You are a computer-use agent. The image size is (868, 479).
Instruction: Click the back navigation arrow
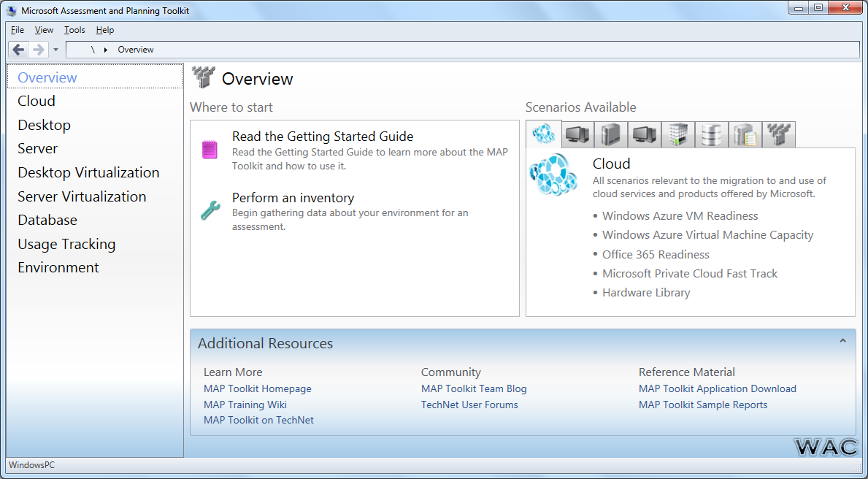coord(18,49)
